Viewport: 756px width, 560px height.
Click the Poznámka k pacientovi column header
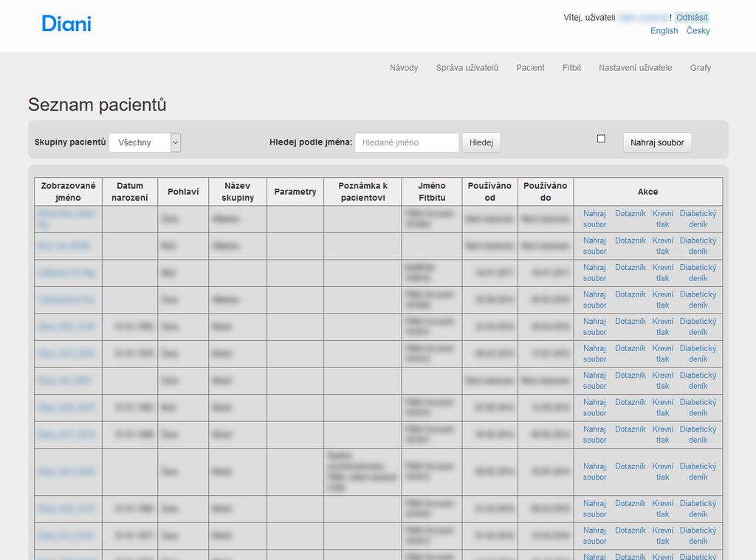362,192
